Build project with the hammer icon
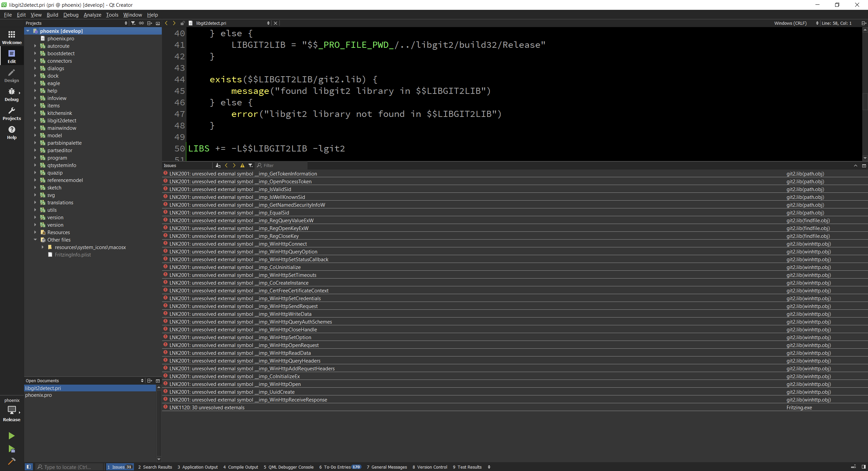868x471 pixels. 12,461
